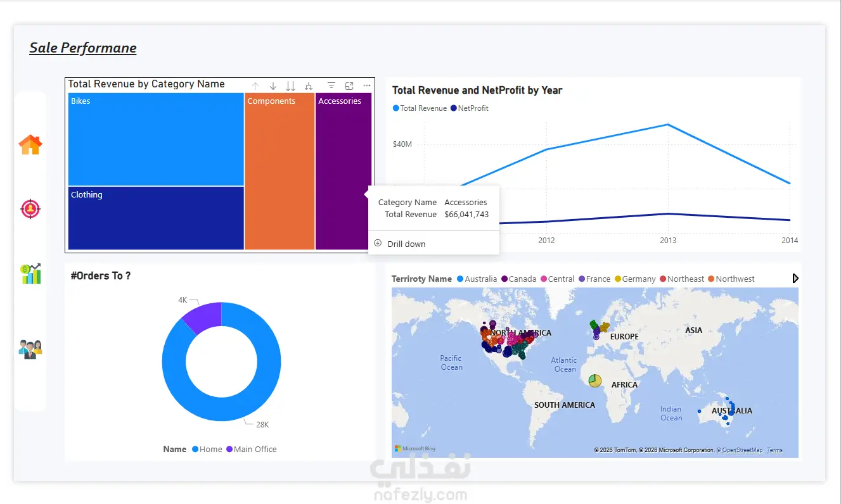Open the Home page navigation icon
Image resolution: width=841 pixels, height=504 pixels.
[30, 144]
